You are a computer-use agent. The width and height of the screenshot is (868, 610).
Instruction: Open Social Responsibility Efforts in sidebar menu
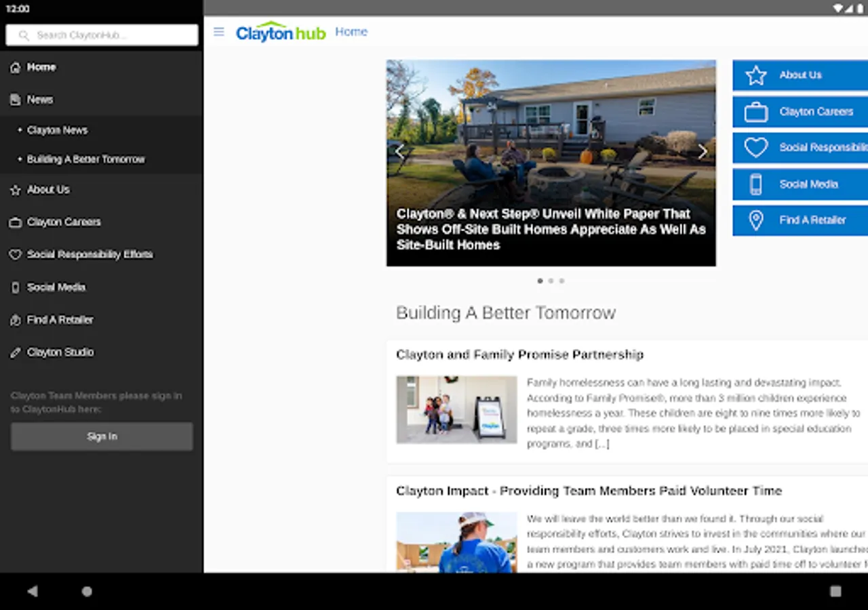(x=102, y=255)
